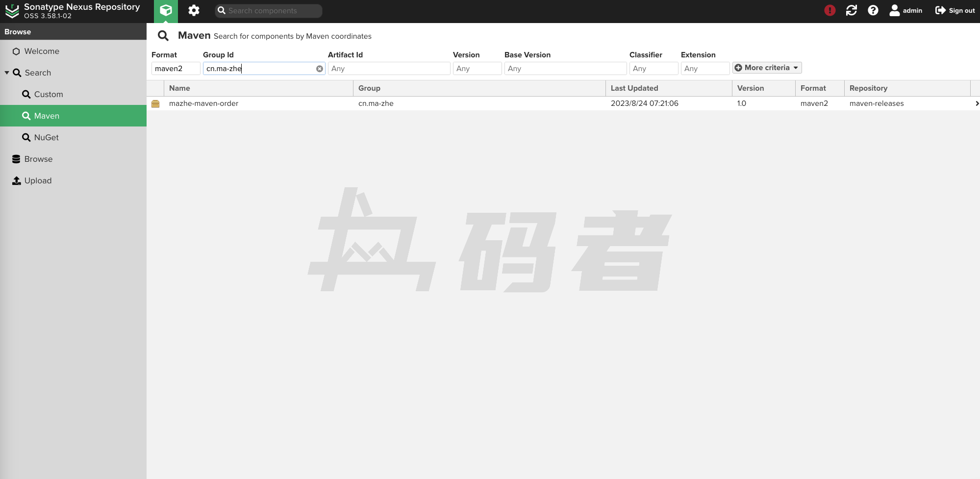Expand the mazhe-maven-order row arrow
Screen dimensions: 980x479
coord(976,103)
